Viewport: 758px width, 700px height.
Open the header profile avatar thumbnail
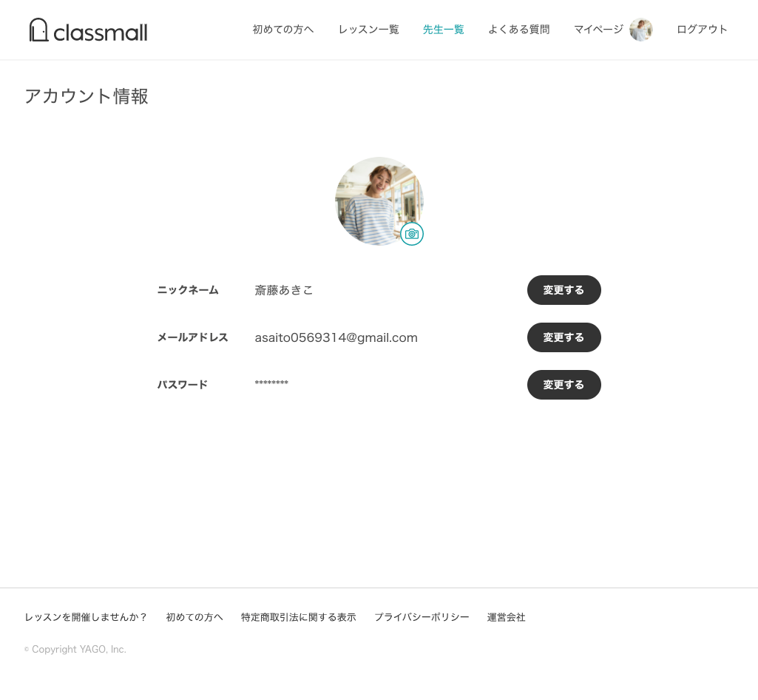(x=641, y=30)
